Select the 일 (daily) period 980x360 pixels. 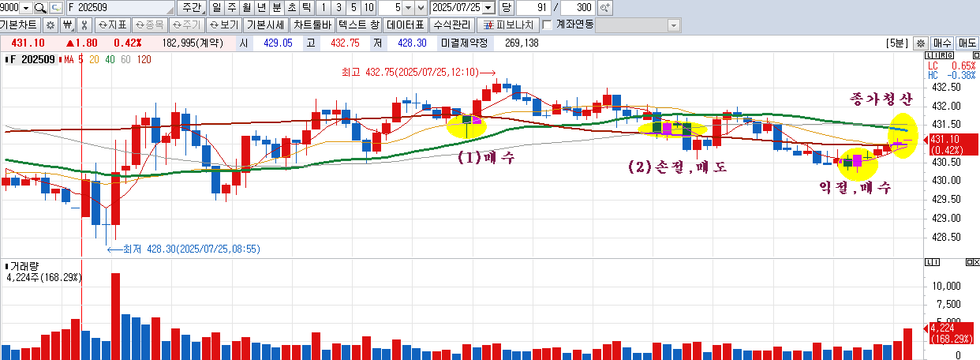216,8
